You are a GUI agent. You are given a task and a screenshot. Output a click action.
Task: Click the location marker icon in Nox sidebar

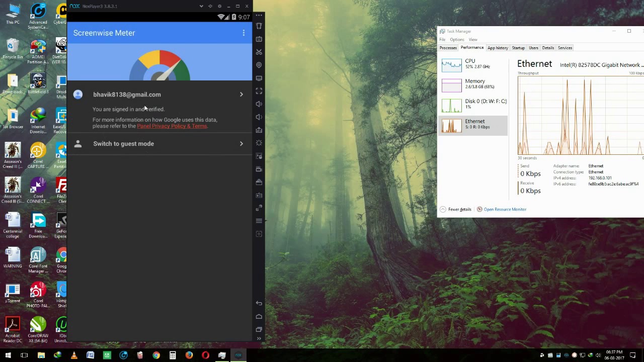pos(259,65)
